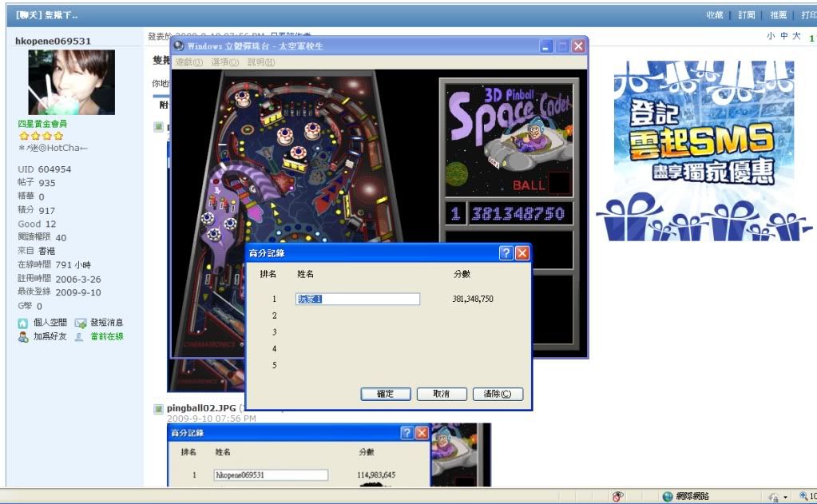Click the help icon on lower 高分記錄 screenshot
The image size is (817, 504).
[407, 433]
